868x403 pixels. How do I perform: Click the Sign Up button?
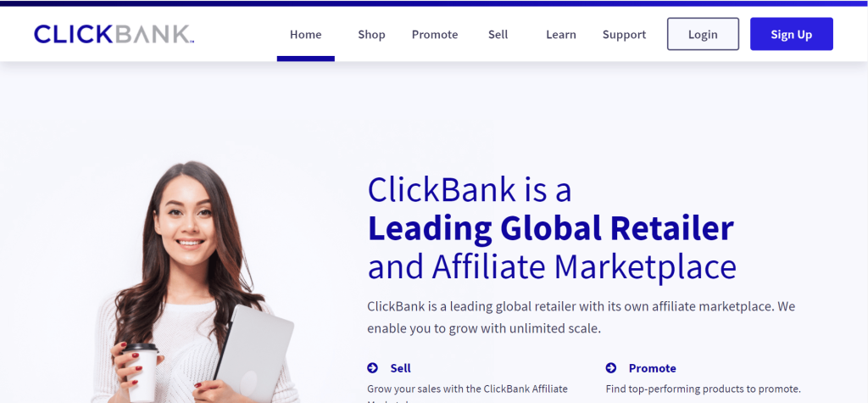(x=792, y=34)
